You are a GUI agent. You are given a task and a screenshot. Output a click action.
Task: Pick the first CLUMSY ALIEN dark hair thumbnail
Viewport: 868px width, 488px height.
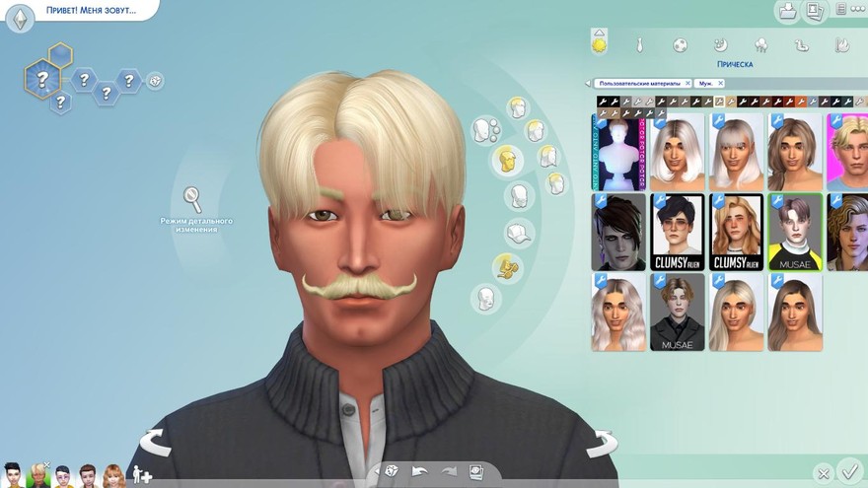(x=678, y=232)
